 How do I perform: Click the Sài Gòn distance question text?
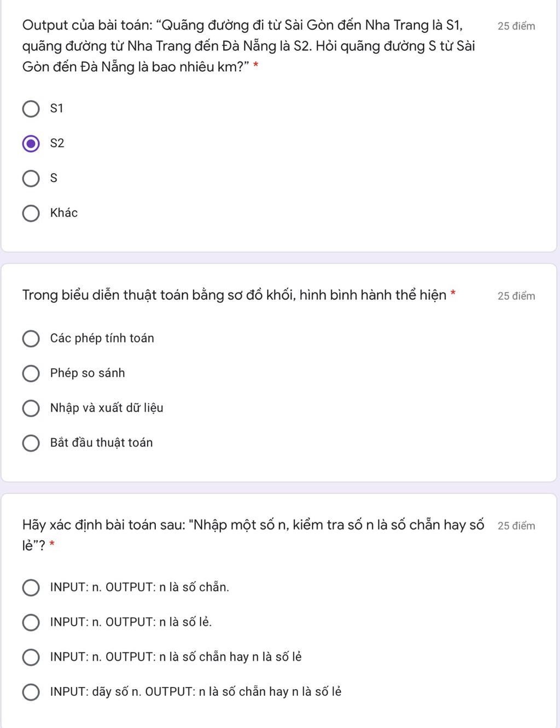click(249, 46)
